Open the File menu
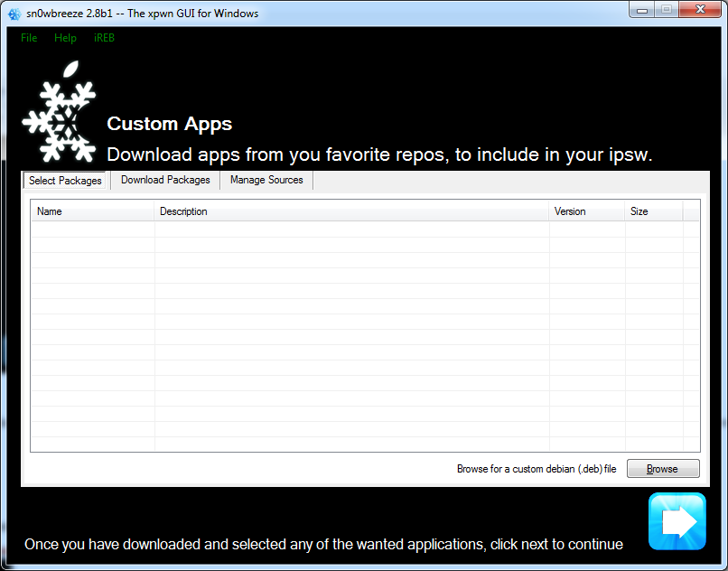The width and height of the screenshot is (728, 571). (x=29, y=38)
